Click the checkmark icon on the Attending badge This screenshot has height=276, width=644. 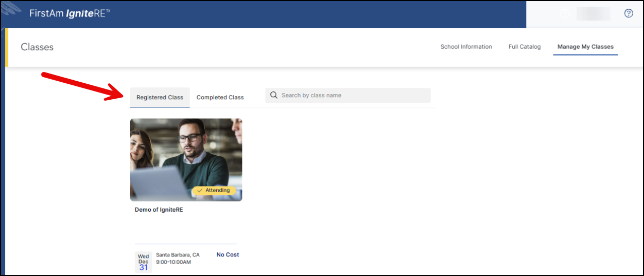[199, 190]
